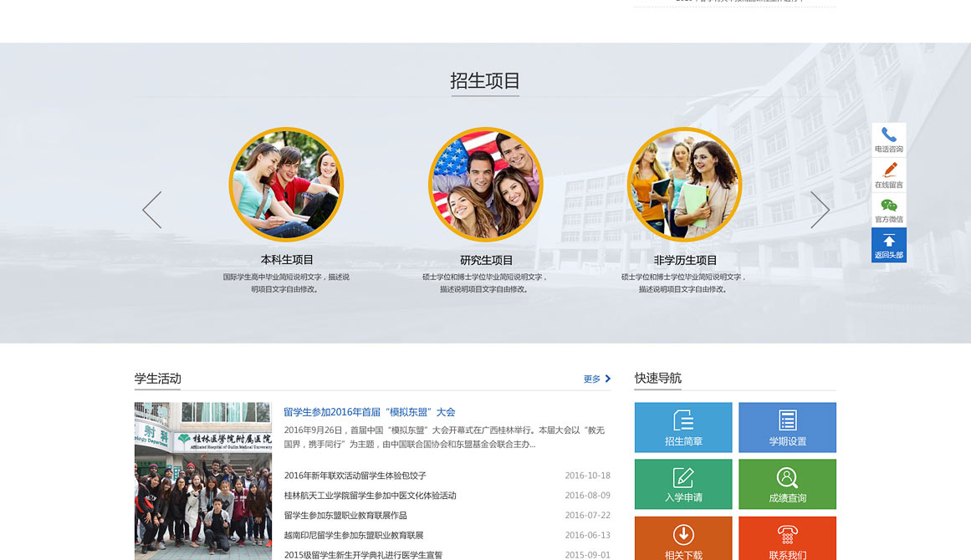Click the date 2016-06-13

pos(588,535)
